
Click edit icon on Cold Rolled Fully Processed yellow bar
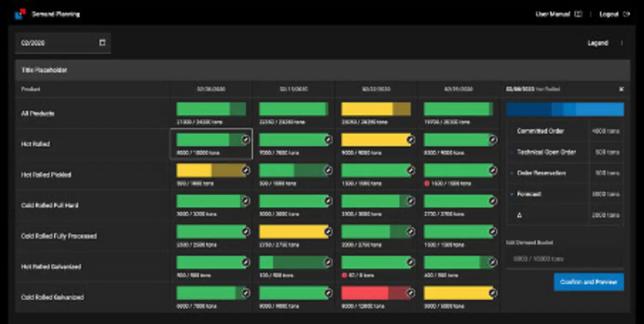point(328,232)
